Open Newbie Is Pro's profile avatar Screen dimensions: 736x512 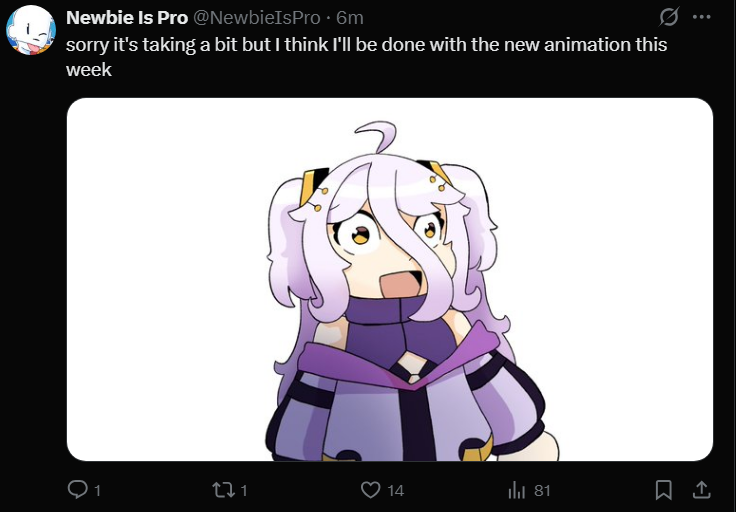31,30
